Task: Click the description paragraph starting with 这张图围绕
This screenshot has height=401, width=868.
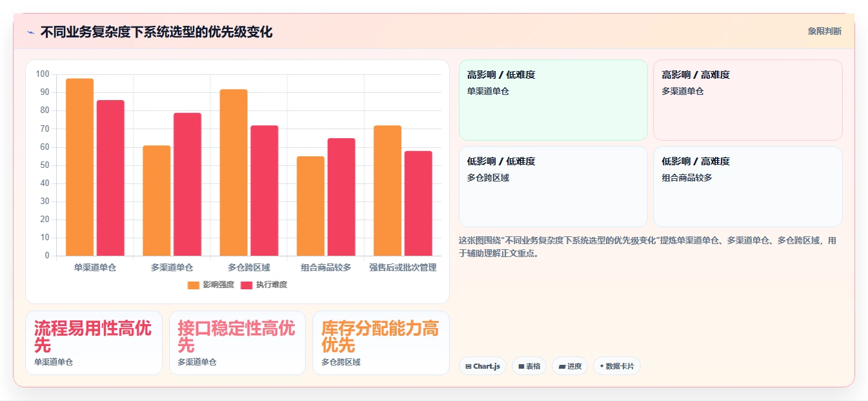Action: click(x=648, y=247)
